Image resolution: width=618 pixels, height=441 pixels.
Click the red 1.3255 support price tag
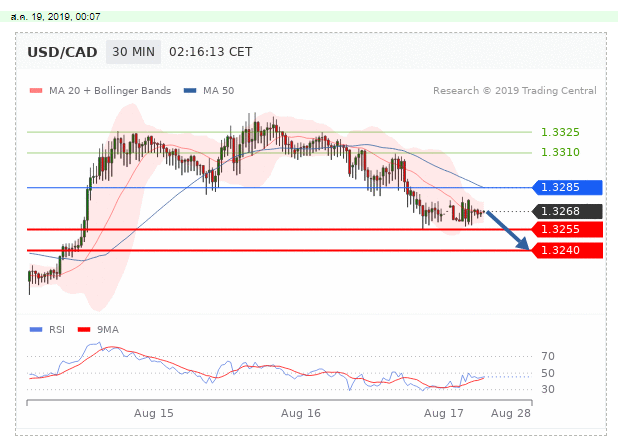567,229
